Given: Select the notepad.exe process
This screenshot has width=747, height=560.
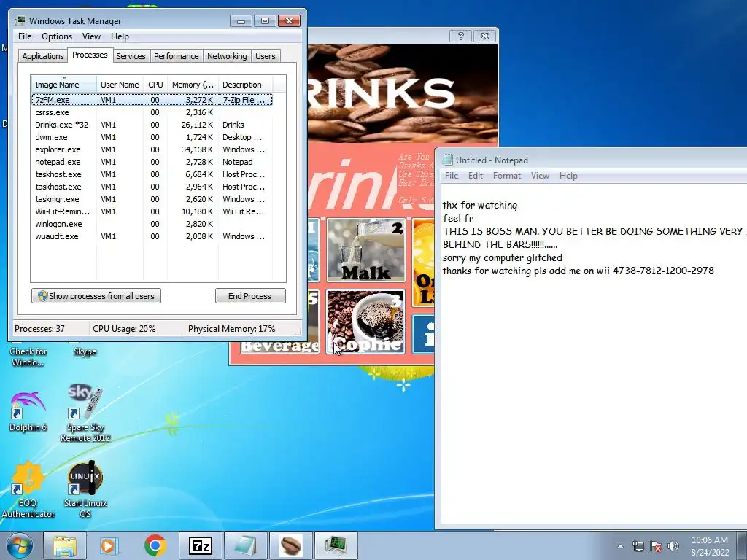Looking at the screenshot, I should [152, 162].
